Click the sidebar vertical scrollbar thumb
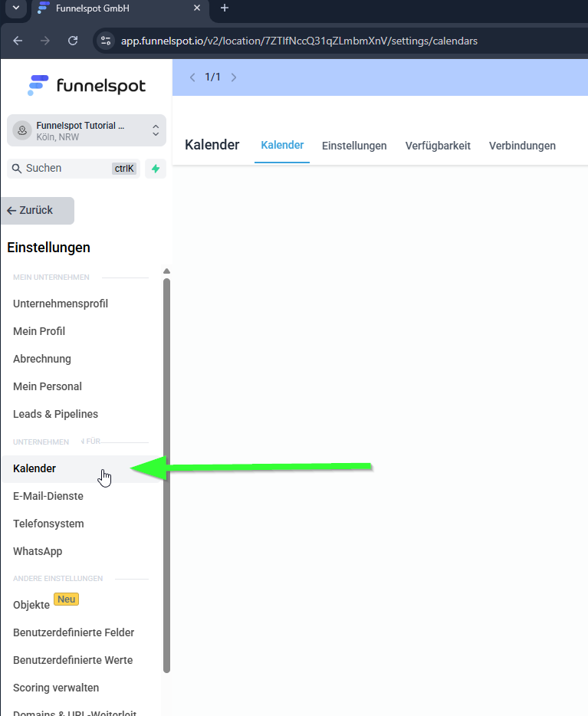 coord(166,475)
